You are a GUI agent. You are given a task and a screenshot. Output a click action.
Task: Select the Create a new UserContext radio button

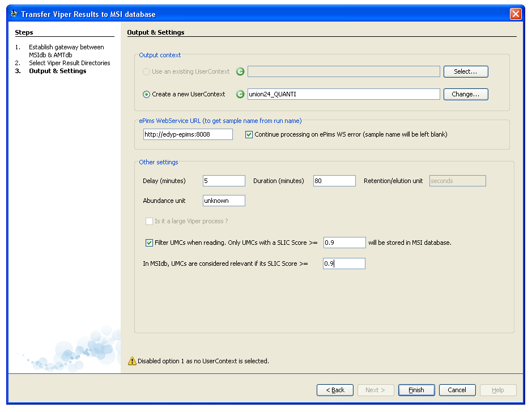pyautogui.click(x=147, y=94)
